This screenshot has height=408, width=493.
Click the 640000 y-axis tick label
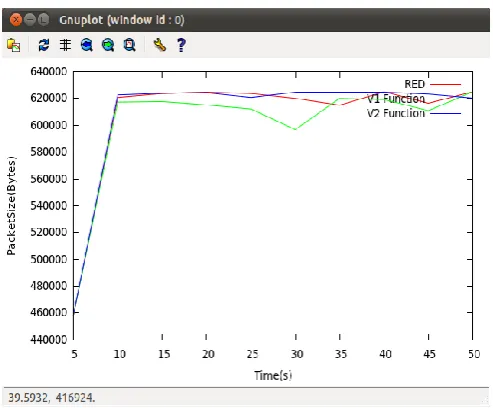click(x=49, y=71)
